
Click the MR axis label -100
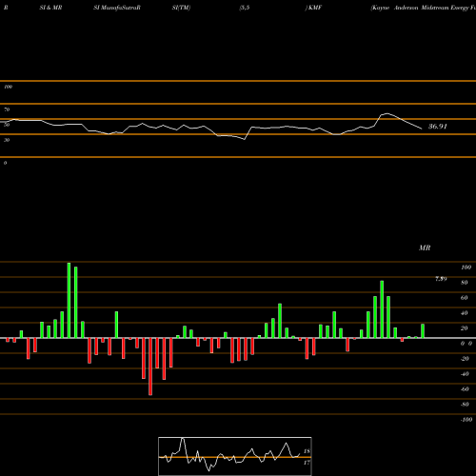[466, 420]
